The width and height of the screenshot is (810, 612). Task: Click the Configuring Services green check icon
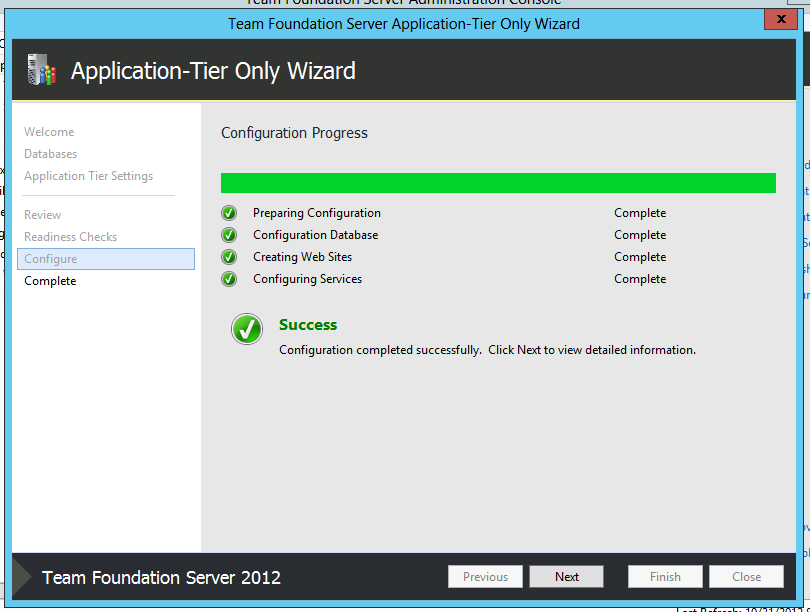click(x=229, y=279)
